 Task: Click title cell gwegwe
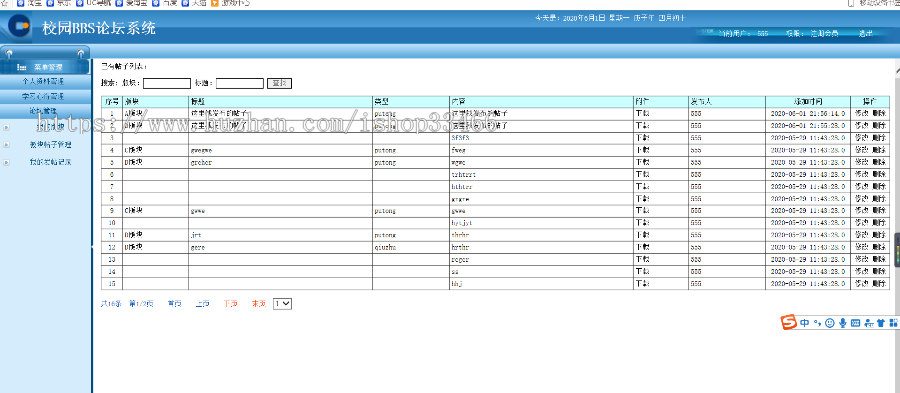201,150
